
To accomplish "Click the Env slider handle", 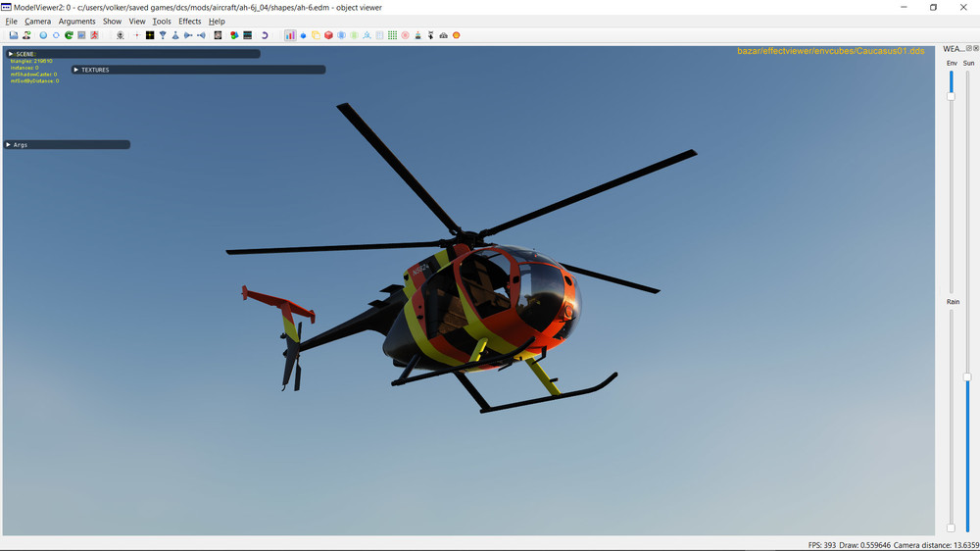I will [x=951, y=96].
